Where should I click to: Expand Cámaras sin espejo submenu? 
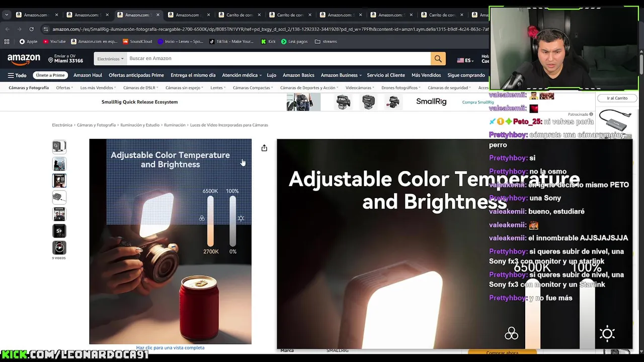coord(184,87)
